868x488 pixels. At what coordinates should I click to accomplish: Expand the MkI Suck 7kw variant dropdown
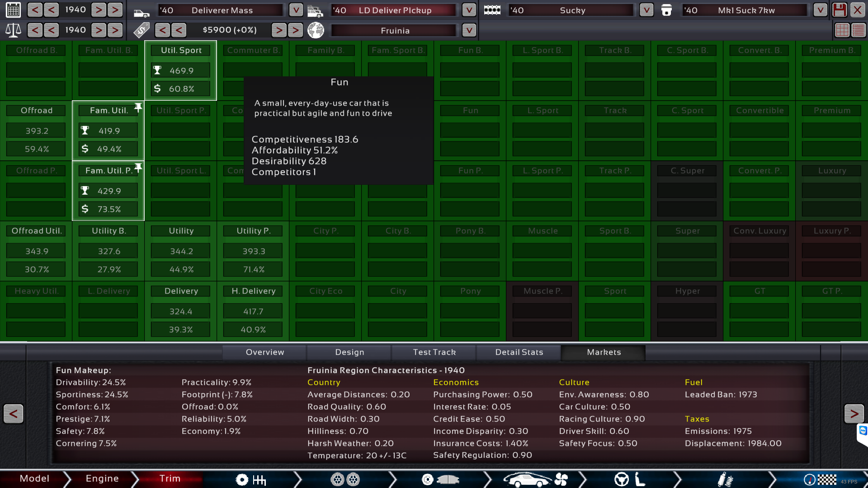pyautogui.click(x=820, y=10)
